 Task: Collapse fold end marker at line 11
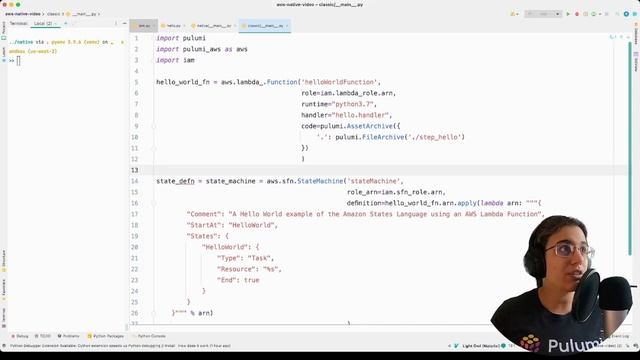coord(154,148)
